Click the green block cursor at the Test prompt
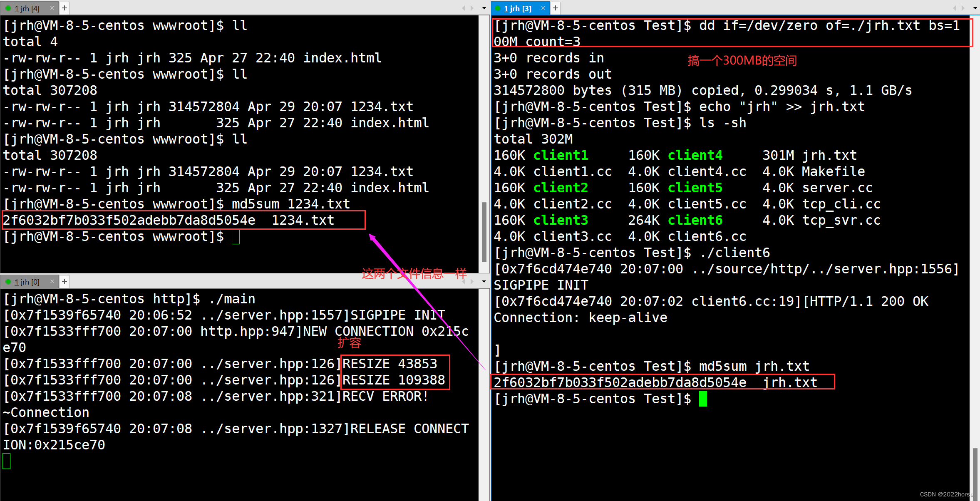This screenshot has height=501, width=980. (703, 399)
